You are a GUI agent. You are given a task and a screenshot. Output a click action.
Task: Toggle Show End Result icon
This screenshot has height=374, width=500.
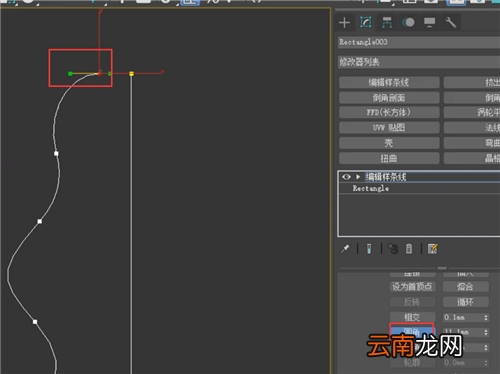tap(369, 249)
